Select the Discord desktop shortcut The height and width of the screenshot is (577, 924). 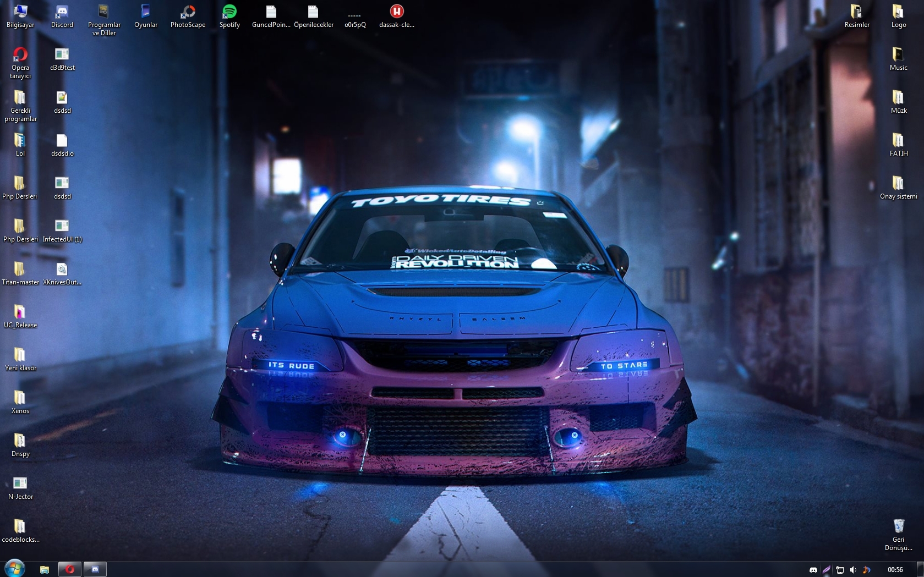(x=62, y=16)
